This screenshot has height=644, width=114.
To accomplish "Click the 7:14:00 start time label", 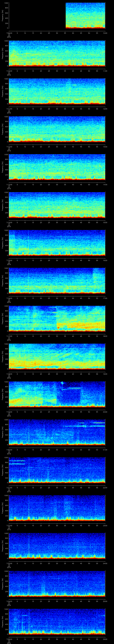I will click(9, 223).
